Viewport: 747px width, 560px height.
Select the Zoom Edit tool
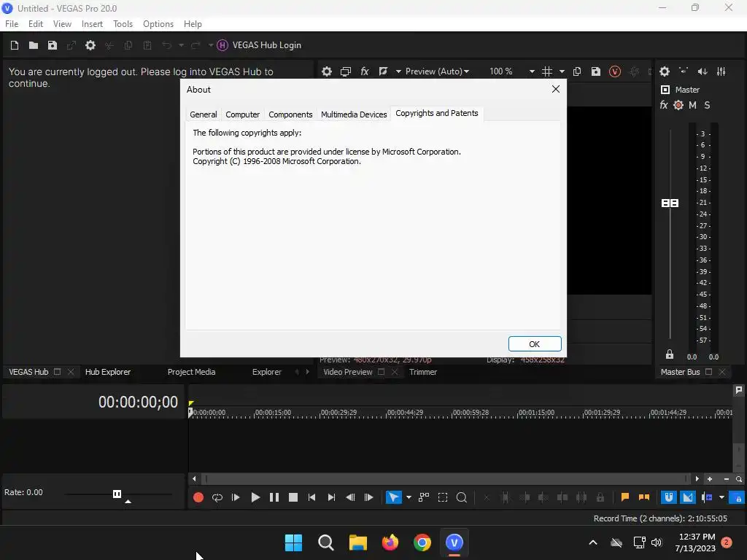tap(461, 497)
